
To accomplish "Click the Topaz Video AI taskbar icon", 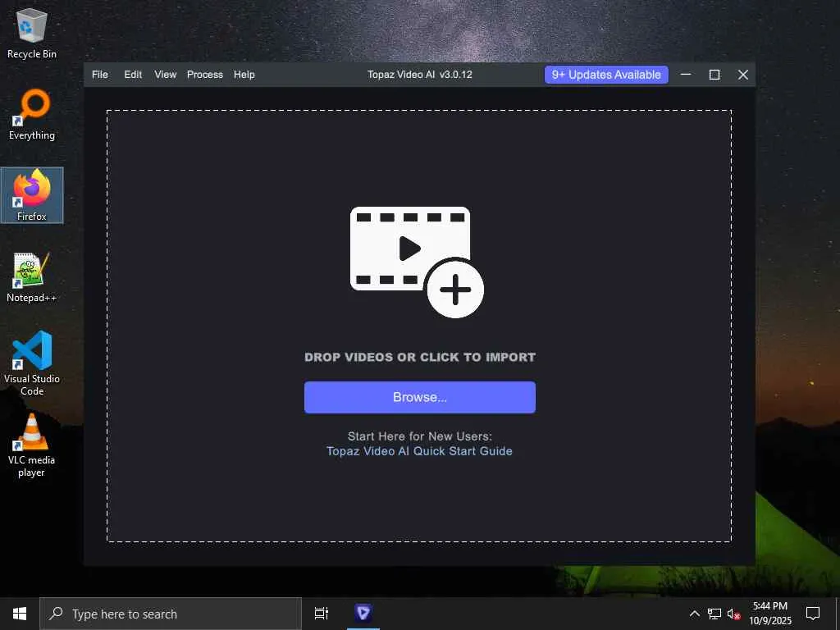I will pyautogui.click(x=363, y=614).
